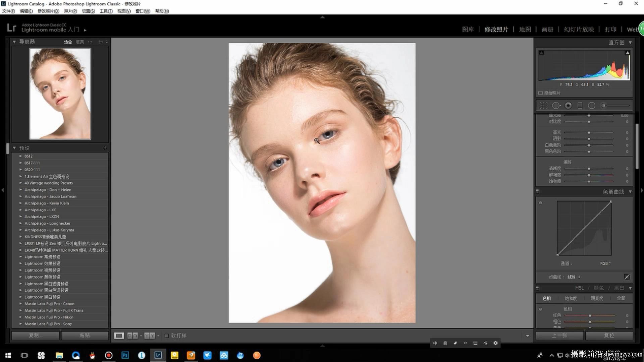Open the QQ penguin taskbar icon
The height and width of the screenshot is (362, 644).
pos(92,355)
